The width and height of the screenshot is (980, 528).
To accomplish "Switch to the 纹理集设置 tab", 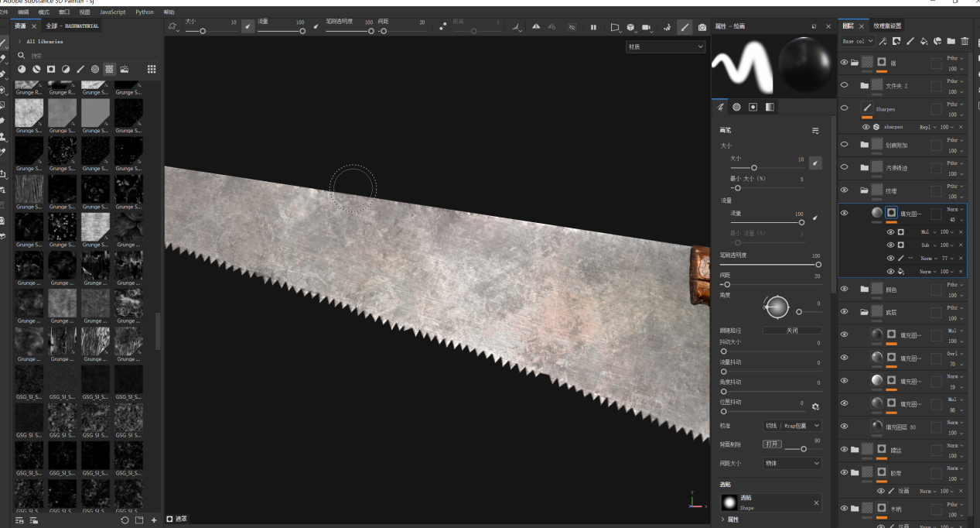I will (x=887, y=26).
